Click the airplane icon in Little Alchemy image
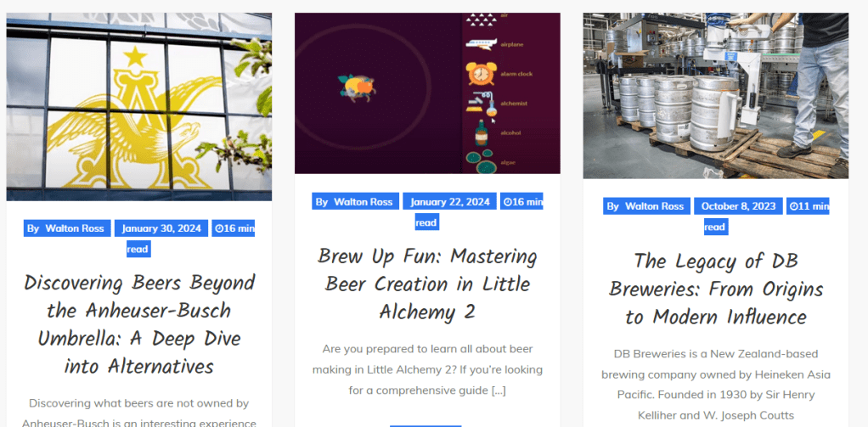This screenshot has width=868, height=427. click(481, 44)
